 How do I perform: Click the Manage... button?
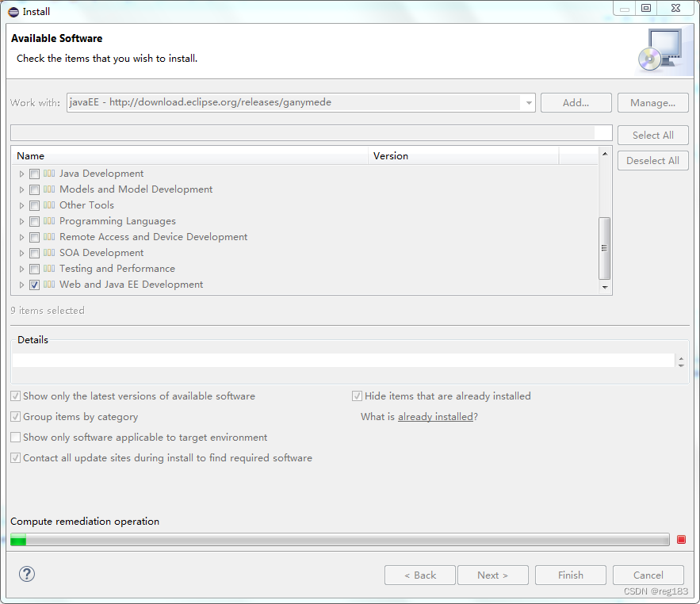652,103
